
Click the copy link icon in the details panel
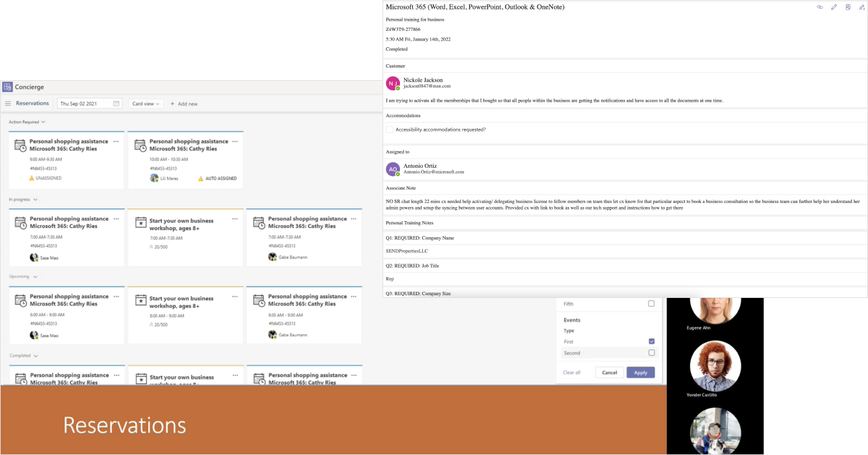[820, 7]
